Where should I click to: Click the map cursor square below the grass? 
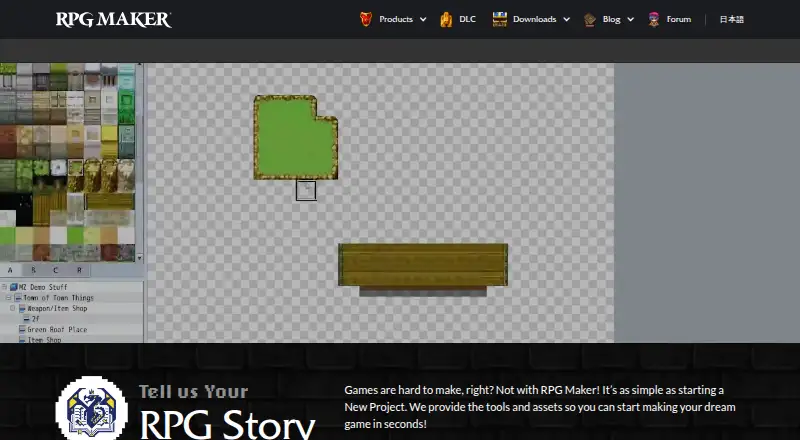pos(306,190)
